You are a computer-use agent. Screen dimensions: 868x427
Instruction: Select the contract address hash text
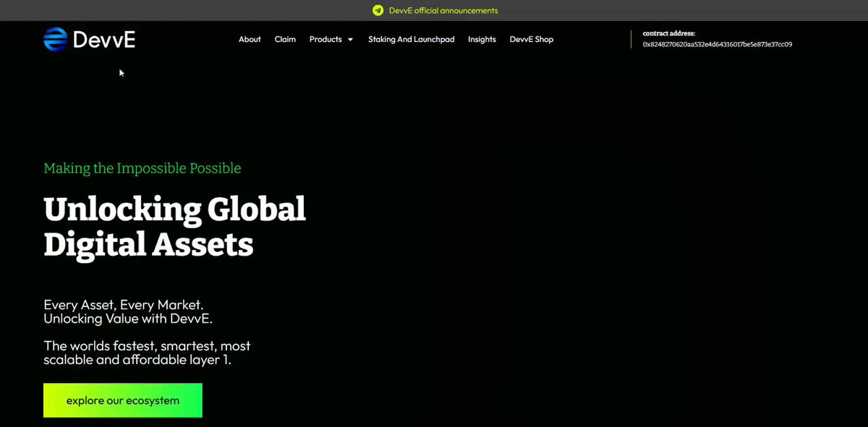click(x=718, y=44)
